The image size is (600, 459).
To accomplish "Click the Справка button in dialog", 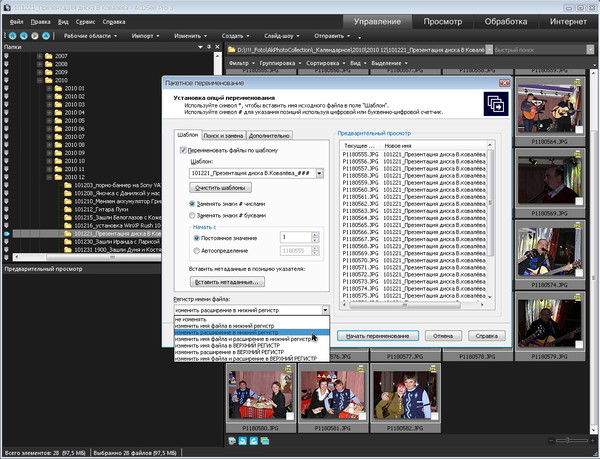I will coord(487,336).
